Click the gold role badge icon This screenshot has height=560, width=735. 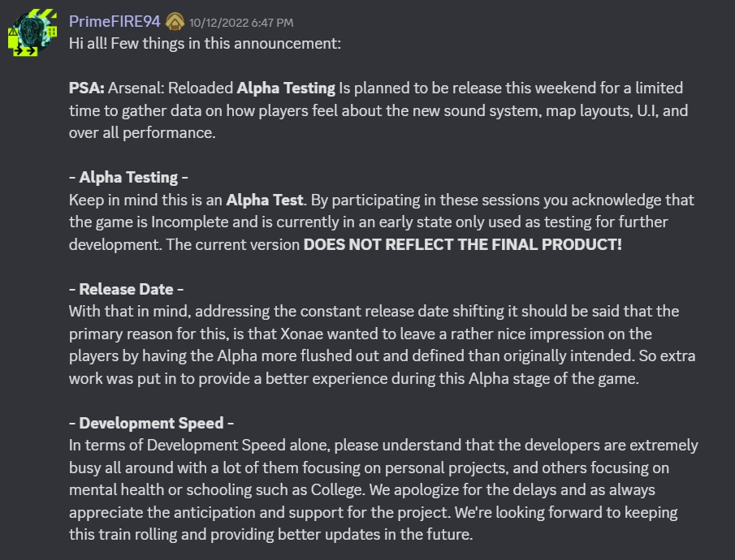[x=175, y=22]
